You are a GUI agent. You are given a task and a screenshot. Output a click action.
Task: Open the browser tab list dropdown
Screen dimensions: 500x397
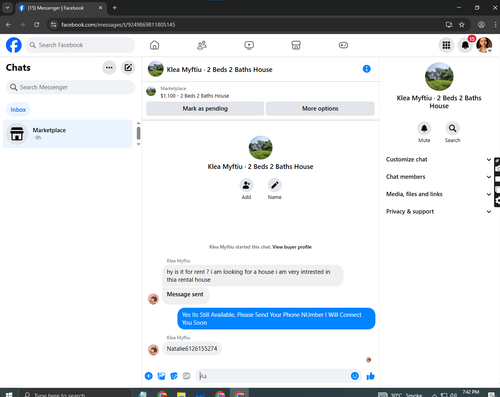click(7, 8)
